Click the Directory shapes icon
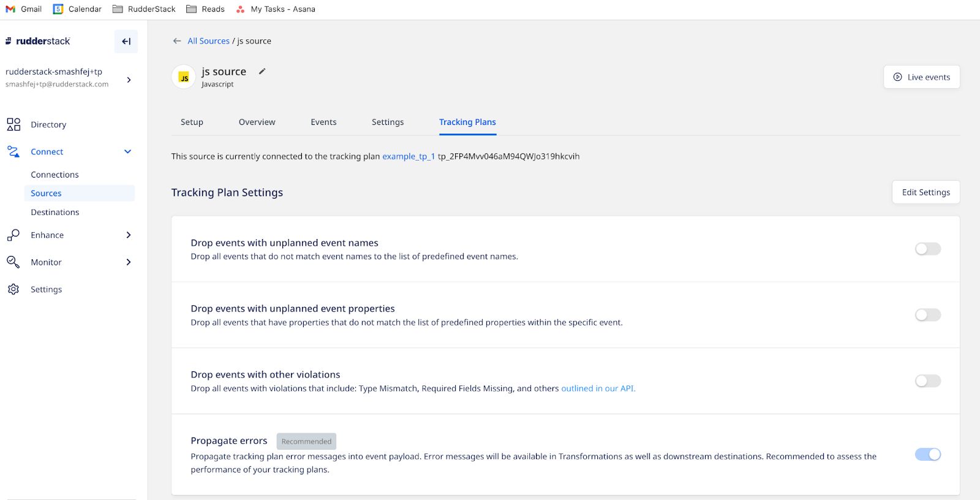Screen dimensions: 980x500 click(x=13, y=124)
